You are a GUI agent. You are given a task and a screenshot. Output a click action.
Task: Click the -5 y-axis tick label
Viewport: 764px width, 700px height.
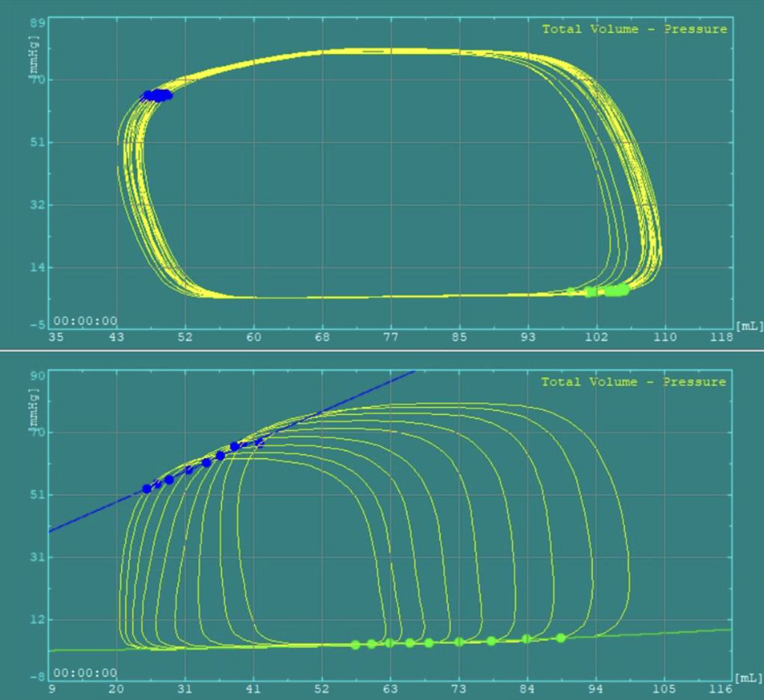pos(37,325)
